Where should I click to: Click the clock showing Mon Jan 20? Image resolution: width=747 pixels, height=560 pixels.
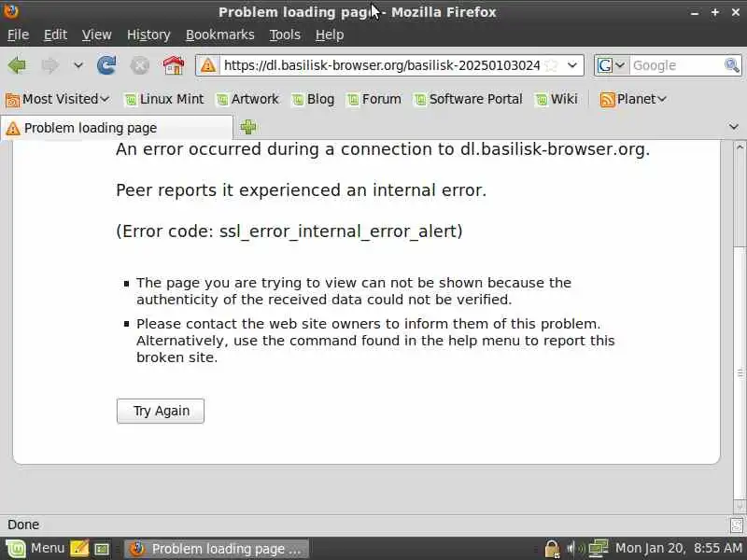click(679, 549)
